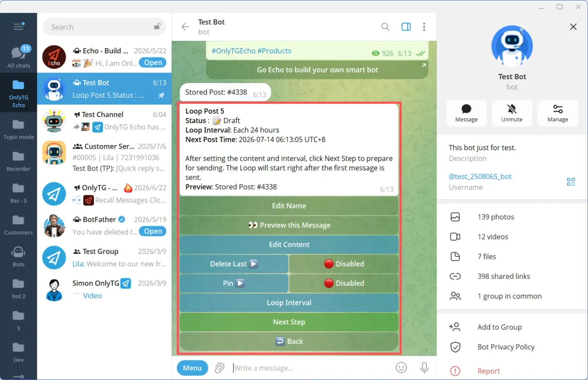The width and height of the screenshot is (588, 380).
Task: Show the bot username QR code icon
Action: 571,182
